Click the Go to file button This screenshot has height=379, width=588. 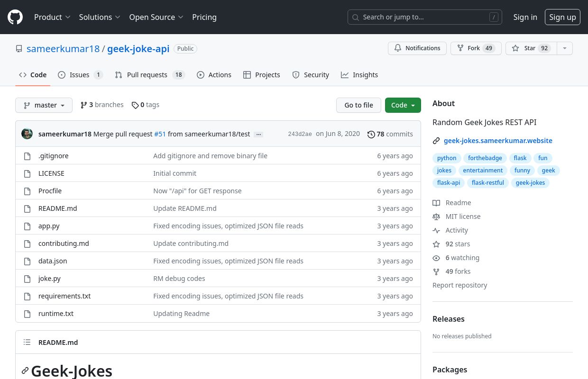click(358, 105)
